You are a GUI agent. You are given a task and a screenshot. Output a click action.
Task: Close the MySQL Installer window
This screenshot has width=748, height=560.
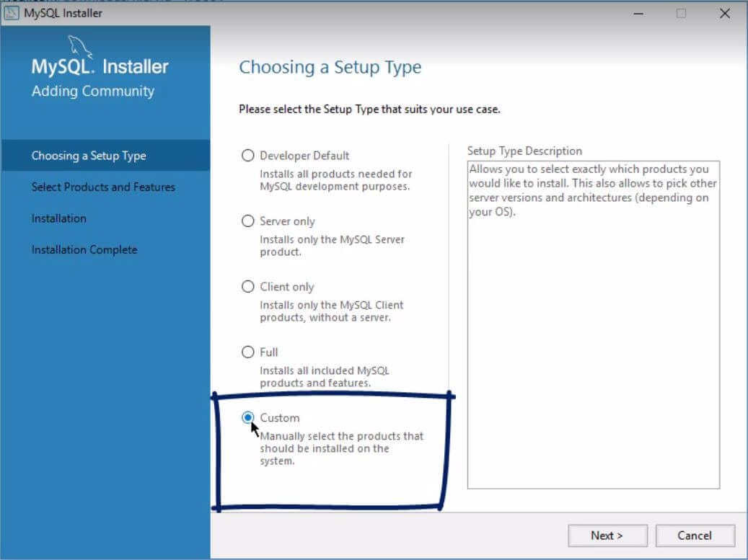click(x=725, y=14)
